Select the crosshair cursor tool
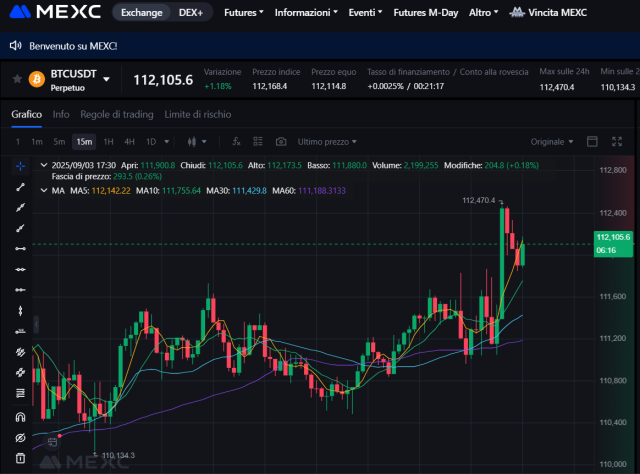The height and width of the screenshot is (474, 640). 20,165
